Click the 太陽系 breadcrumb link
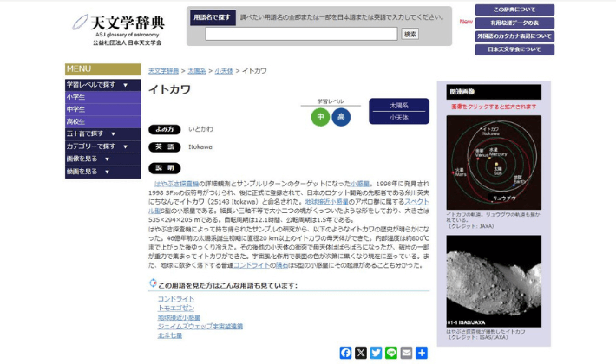616x364 pixels. coord(197,71)
